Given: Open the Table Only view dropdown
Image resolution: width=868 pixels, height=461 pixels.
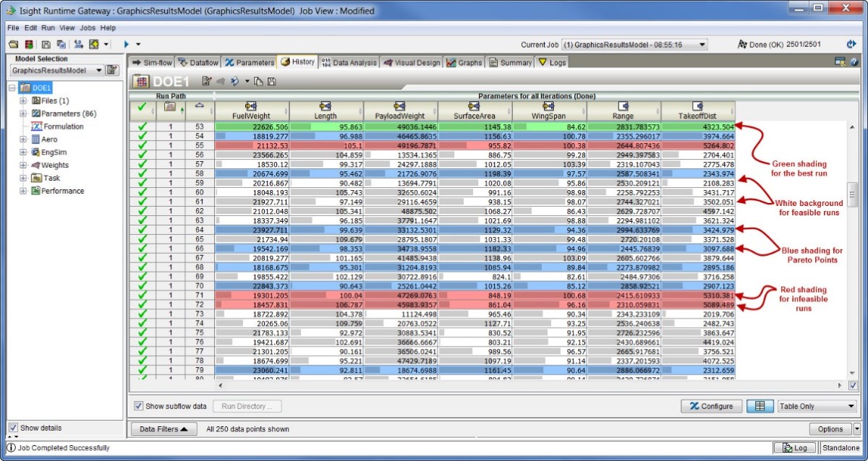Looking at the screenshot, I should [x=851, y=406].
